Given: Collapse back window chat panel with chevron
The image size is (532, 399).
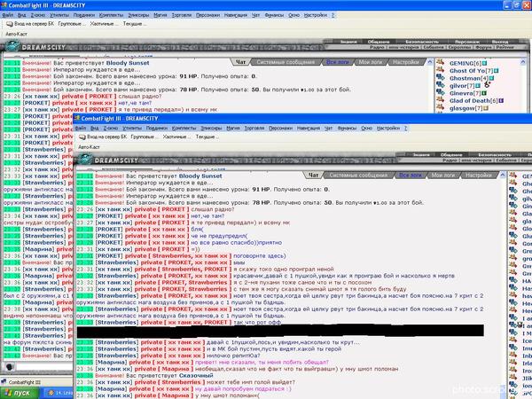Looking at the screenshot, I should coord(430,62).
